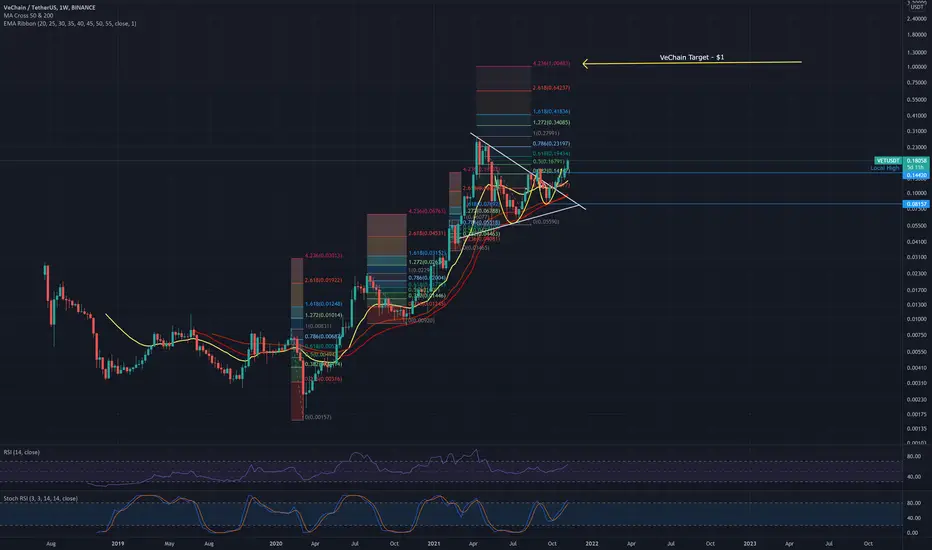Select the 'VeChain Target - $1' text annotation
Screen dimensions: 932x550
click(692, 57)
